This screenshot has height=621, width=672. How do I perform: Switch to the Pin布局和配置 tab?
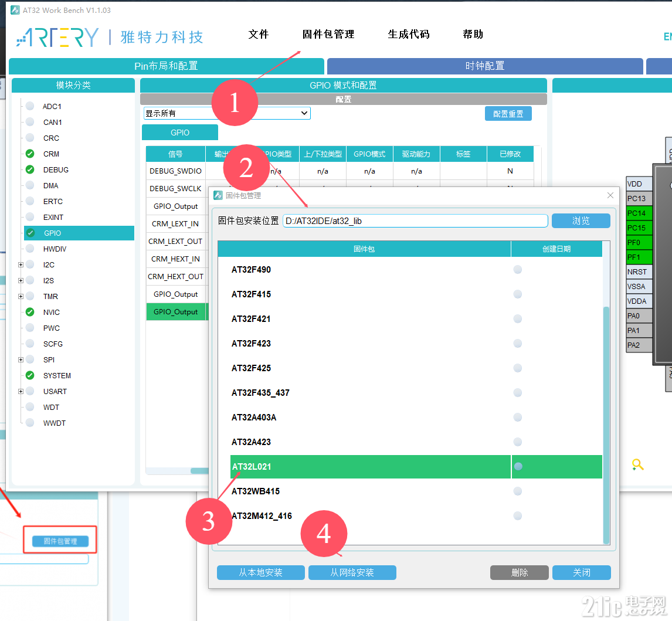pos(167,66)
